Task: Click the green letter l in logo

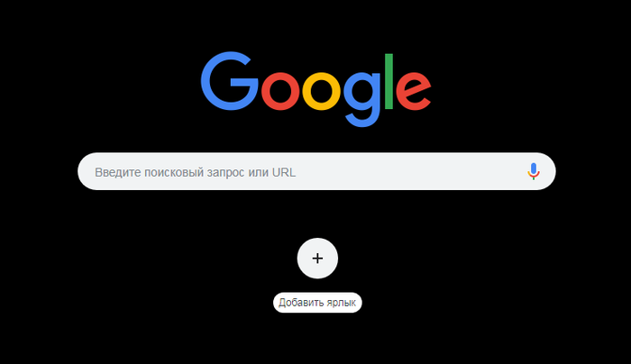Action: pyautogui.click(x=389, y=81)
